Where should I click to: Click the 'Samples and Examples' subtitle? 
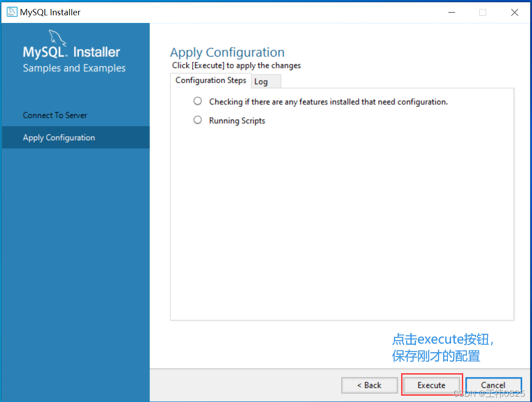[x=74, y=68]
